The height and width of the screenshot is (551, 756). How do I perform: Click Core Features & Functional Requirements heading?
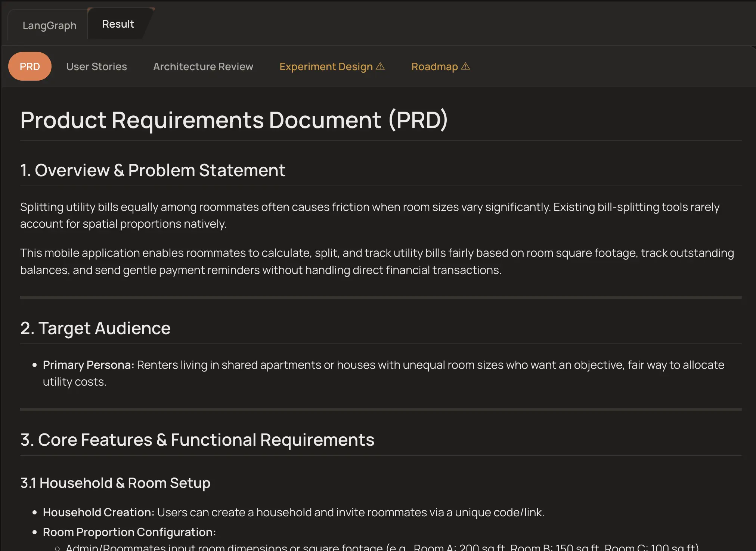pos(197,440)
